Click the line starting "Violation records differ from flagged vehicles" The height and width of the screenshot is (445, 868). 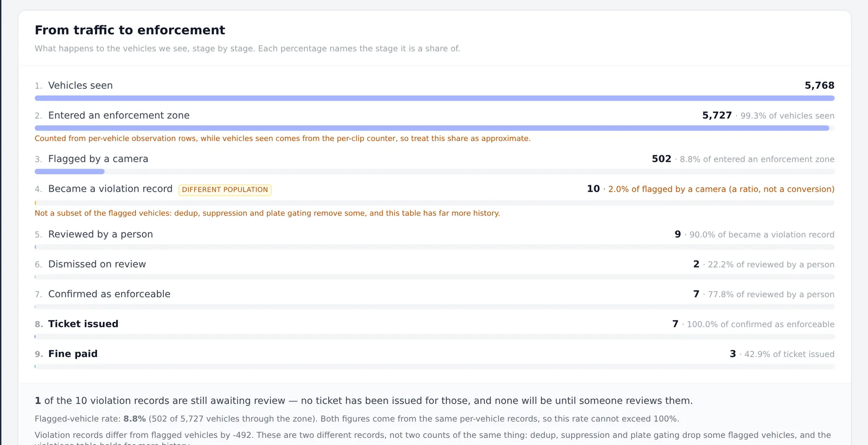(x=433, y=438)
